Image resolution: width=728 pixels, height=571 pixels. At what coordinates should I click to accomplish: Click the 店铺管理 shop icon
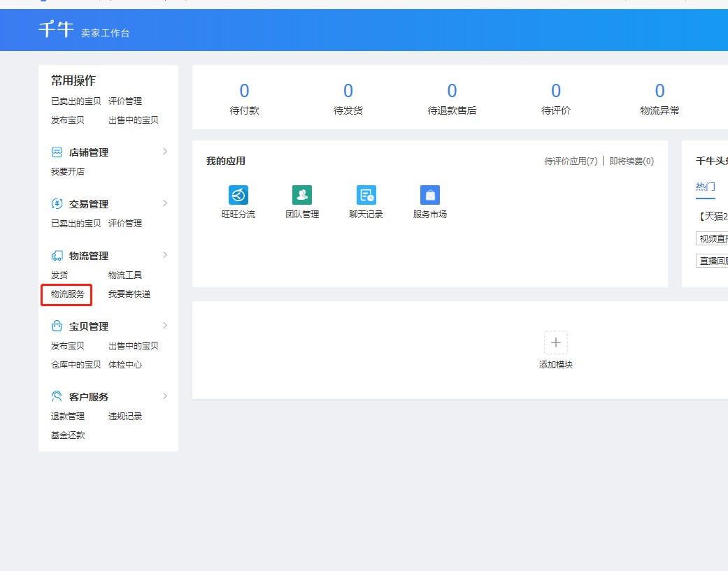[57, 152]
